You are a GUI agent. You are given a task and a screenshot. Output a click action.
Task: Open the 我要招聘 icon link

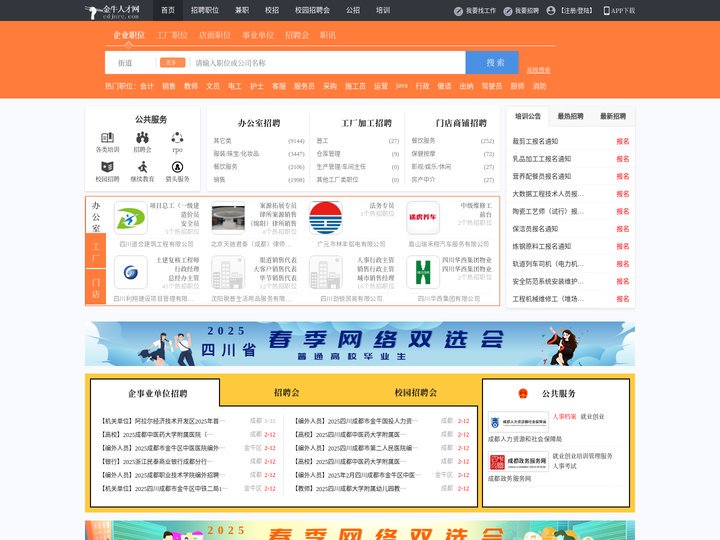507,11
